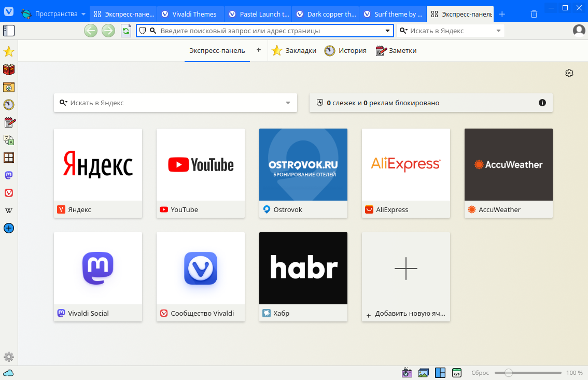Open sync cloud icon in status bar
The width and height of the screenshot is (588, 380).
click(8, 373)
